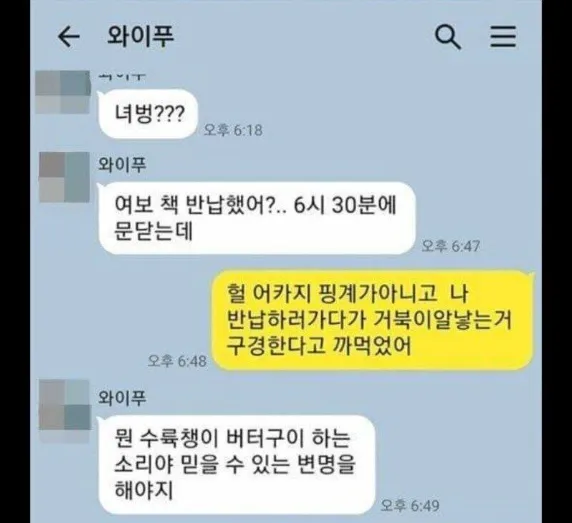
Task: Tap the avatar next to 책 반납했어 message
Action: [64, 177]
